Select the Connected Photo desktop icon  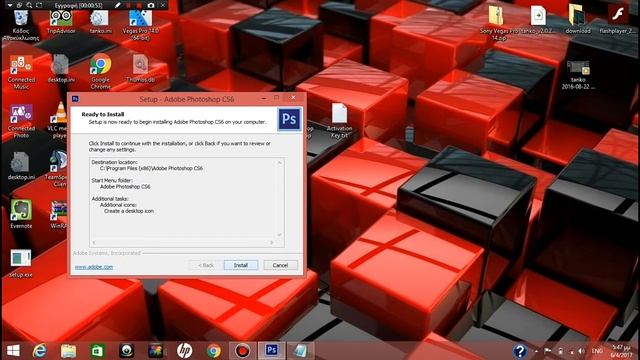[21, 121]
